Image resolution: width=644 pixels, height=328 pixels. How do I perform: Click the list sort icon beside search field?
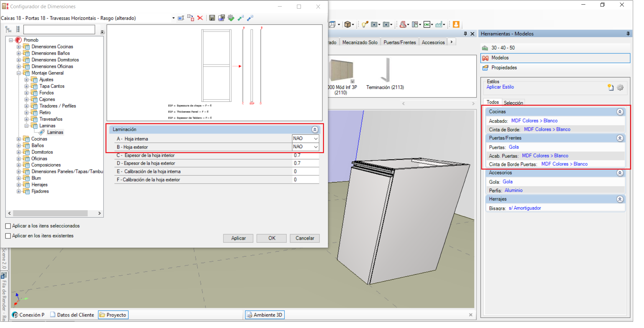[18, 29]
